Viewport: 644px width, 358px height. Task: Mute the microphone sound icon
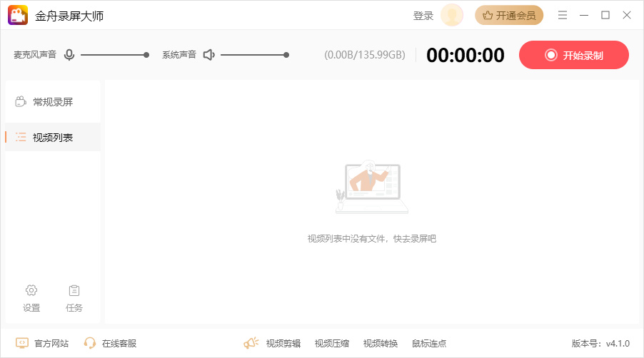pos(69,55)
